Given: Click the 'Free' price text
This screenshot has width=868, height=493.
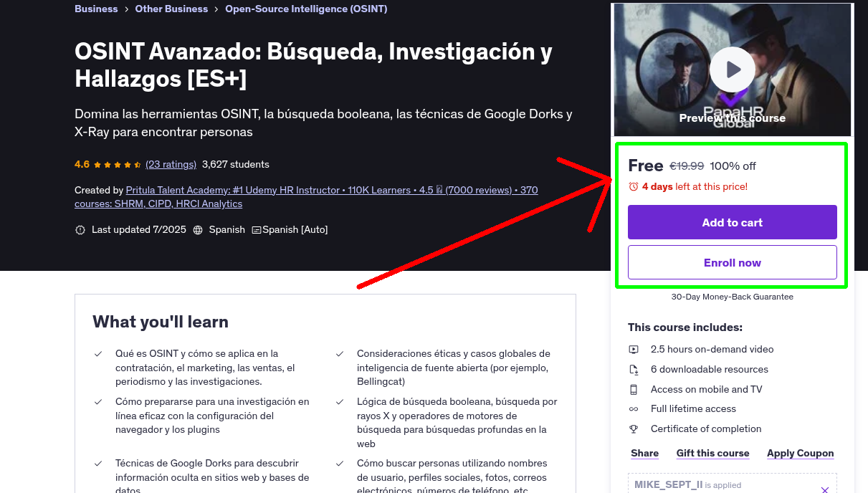Looking at the screenshot, I should [646, 166].
